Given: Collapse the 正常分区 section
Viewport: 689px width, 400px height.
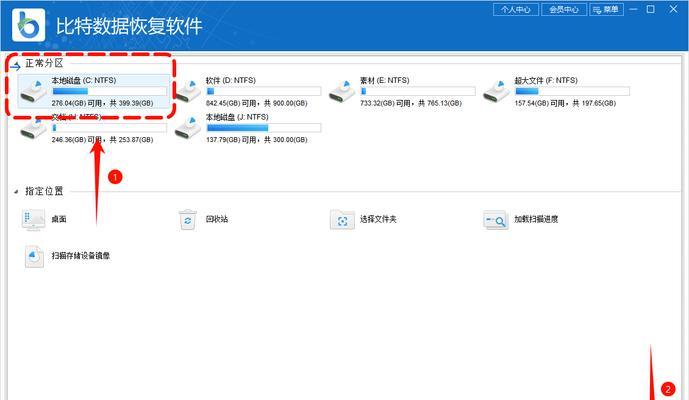Looking at the screenshot, I should 15,66.
